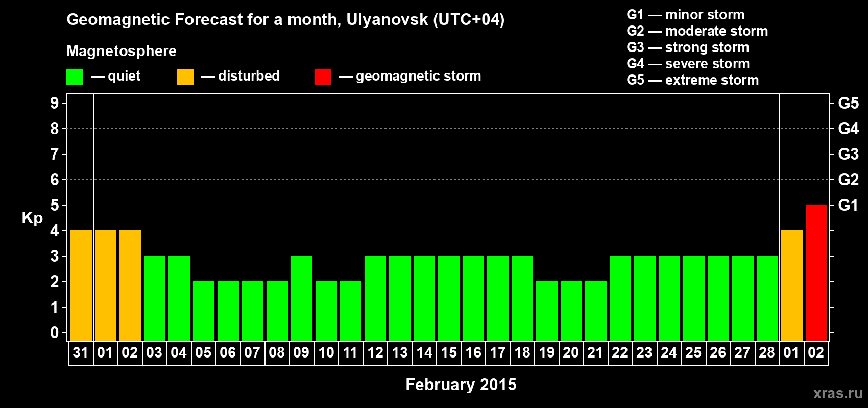Click the 'February 2015' label
Image resolution: width=868 pixels, height=408 pixels.
pos(461,385)
